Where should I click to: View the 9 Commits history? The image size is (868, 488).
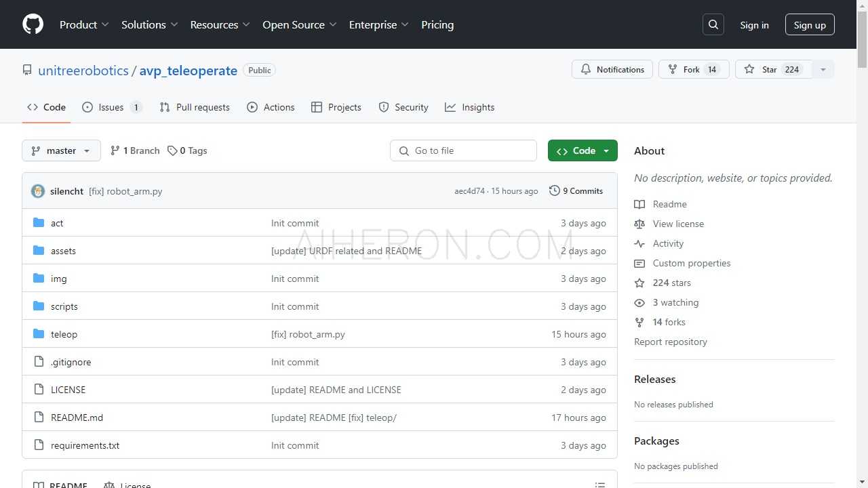point(576,191)
